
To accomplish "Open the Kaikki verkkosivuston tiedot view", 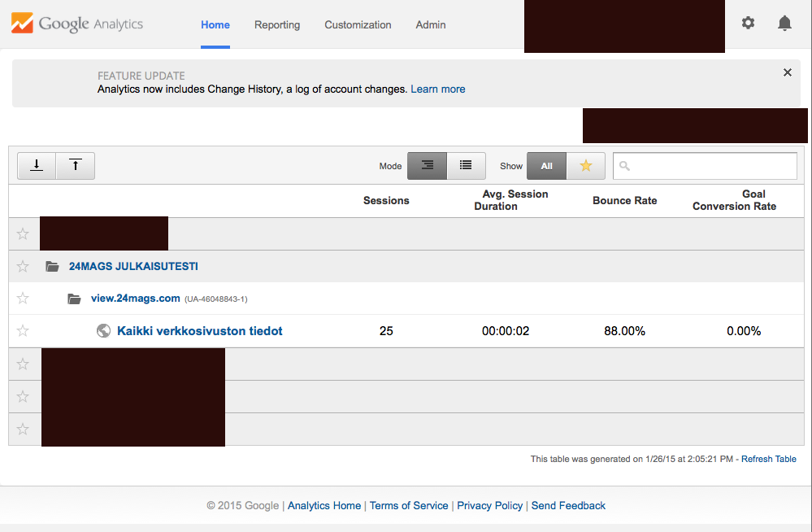I will pos(200,331).
